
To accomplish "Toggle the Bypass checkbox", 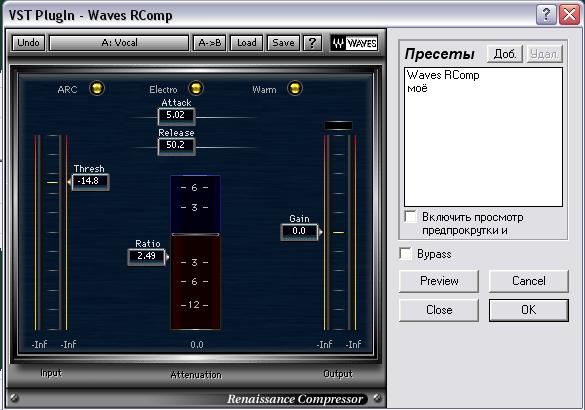I will coord(405,254).
